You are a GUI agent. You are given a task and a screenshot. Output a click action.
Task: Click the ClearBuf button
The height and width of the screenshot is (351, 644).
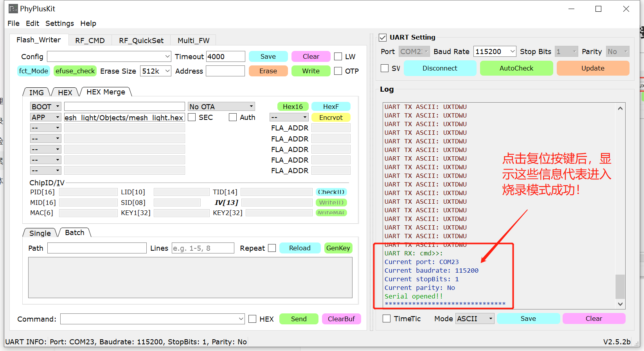point(341,319)
